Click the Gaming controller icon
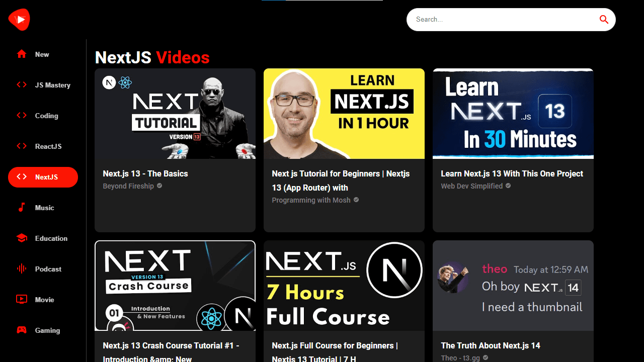Viewport: 644px width, 362px height. (x=21, y=330)
